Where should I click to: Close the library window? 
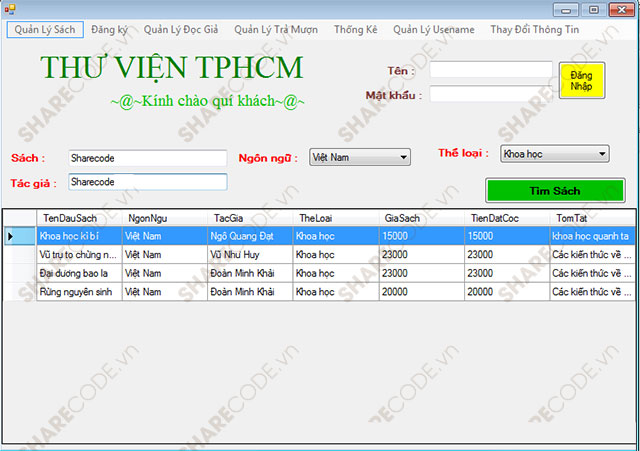622,10
